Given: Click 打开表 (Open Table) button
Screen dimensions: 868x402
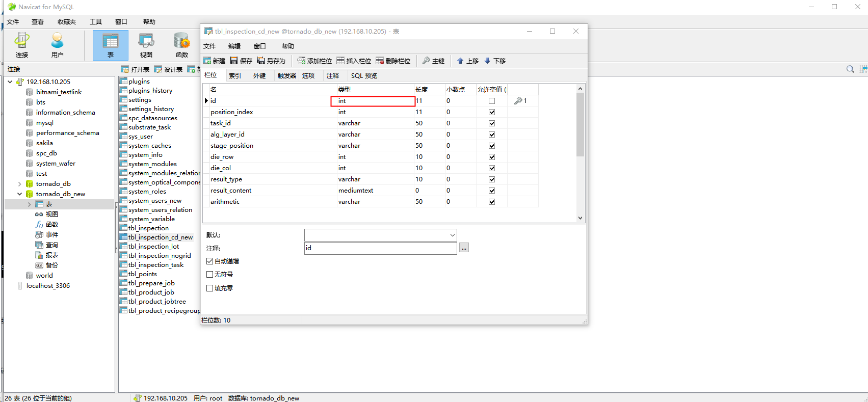Looking at the screenshot, I should click(135, 69).
